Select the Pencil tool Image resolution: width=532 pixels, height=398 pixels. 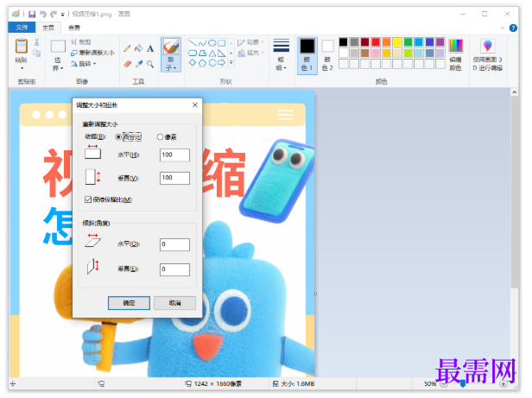[127, 48]
